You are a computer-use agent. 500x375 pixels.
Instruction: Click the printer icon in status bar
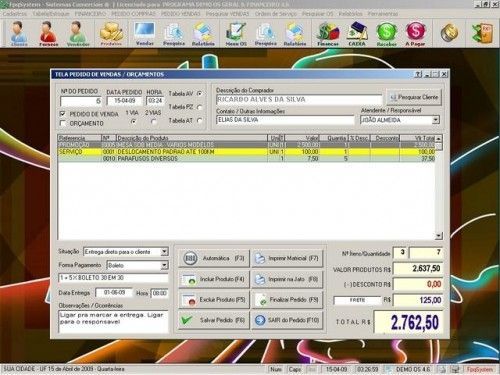point(442,369)
